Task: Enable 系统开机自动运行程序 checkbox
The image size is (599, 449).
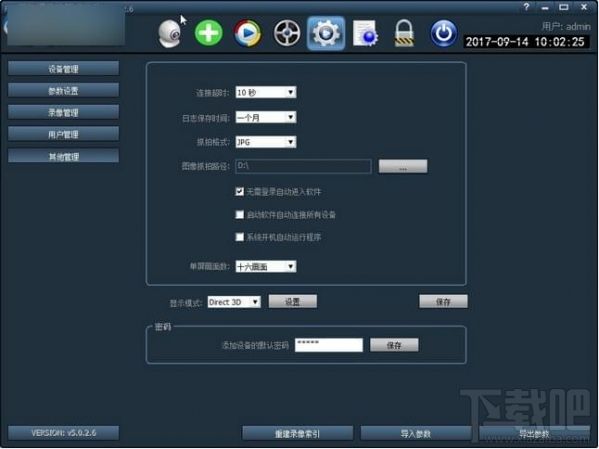Action: click(240, 237)
